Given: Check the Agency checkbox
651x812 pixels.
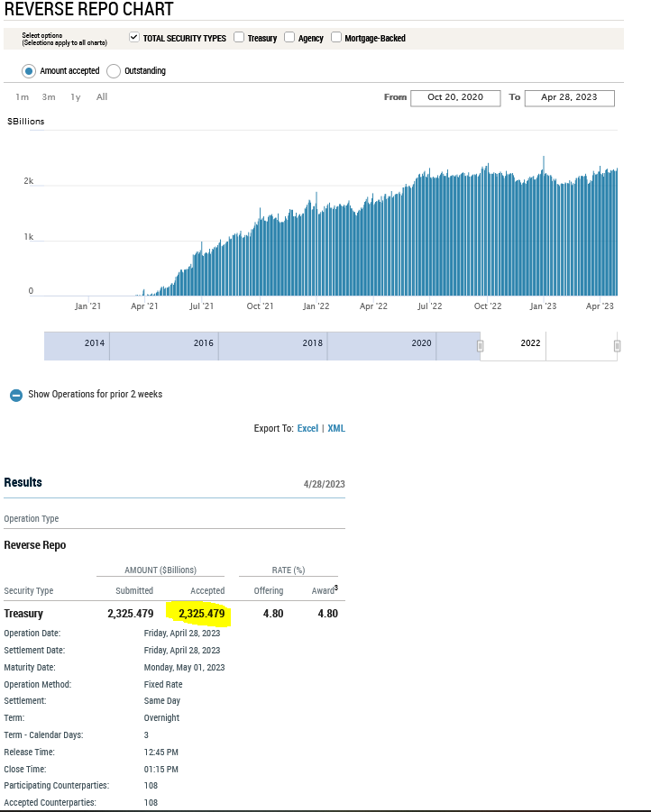Looking at the screenshot, I should tap(289, 37).
